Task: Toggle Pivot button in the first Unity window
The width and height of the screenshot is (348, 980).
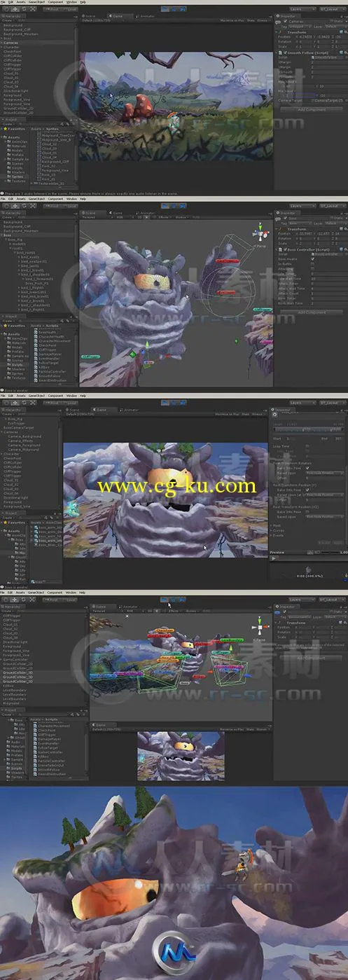Action: point(53,9)
